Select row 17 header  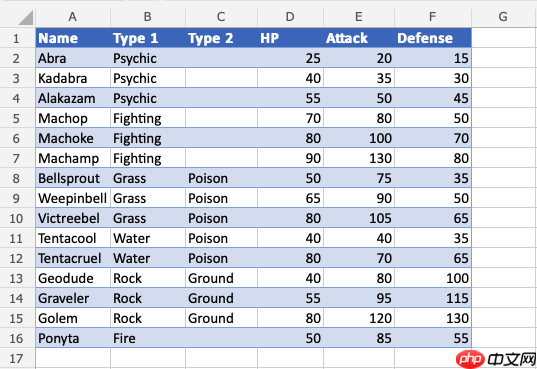tap(16, 358)
